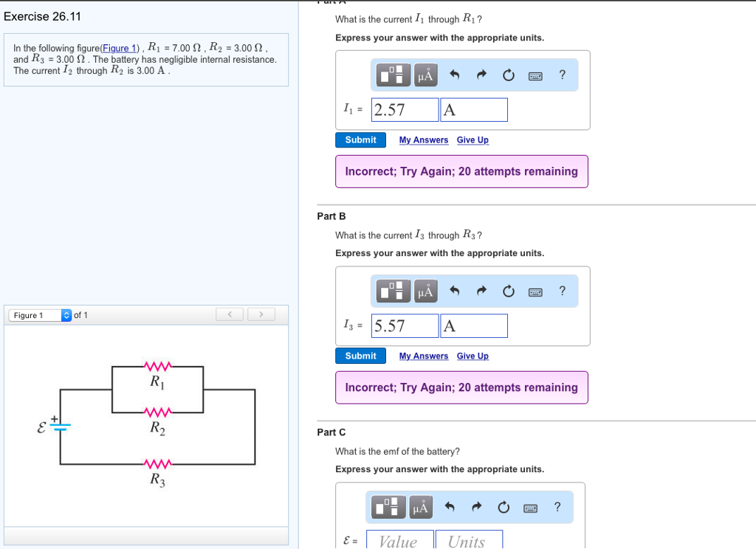Undo last edit in Part A toolbar
The height and width of the screenshot is (549, 756).
coord(455,75)
